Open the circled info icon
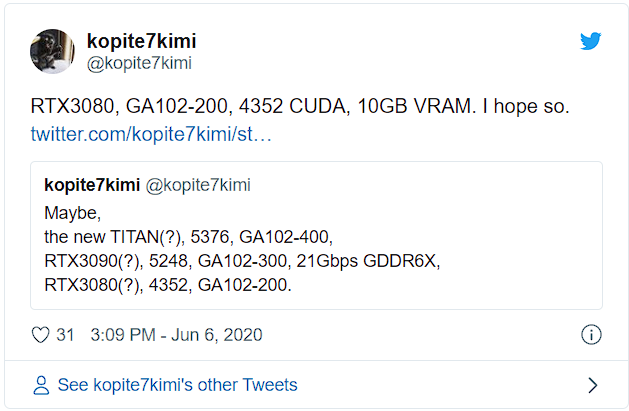The height and width of the screenshot is (411, 629). click(x=591, y=334)
